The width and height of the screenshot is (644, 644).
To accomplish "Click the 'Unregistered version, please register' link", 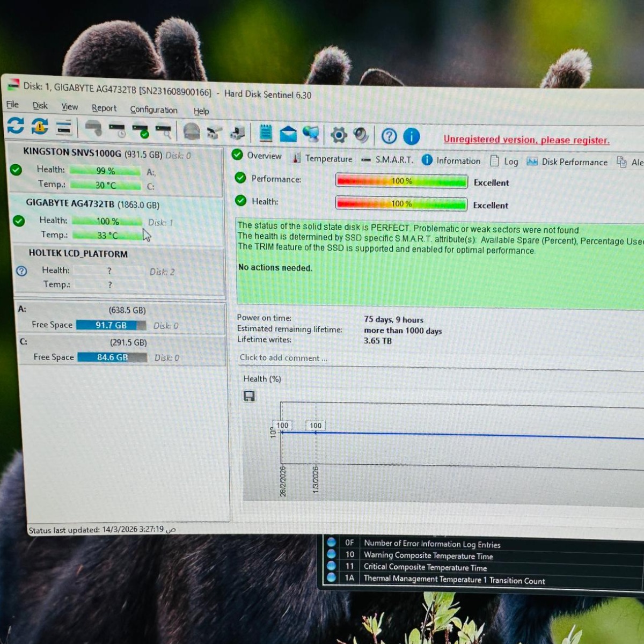I will click(x=526, y=140).
